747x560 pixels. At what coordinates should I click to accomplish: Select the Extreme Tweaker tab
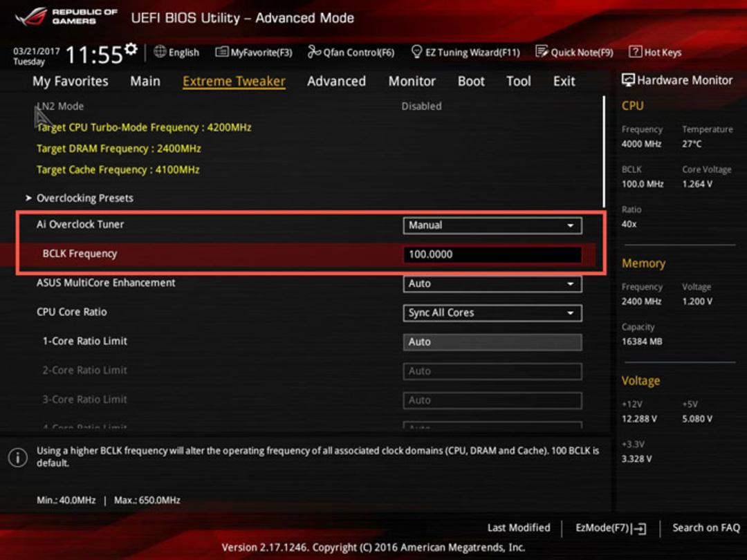[234, 82]
